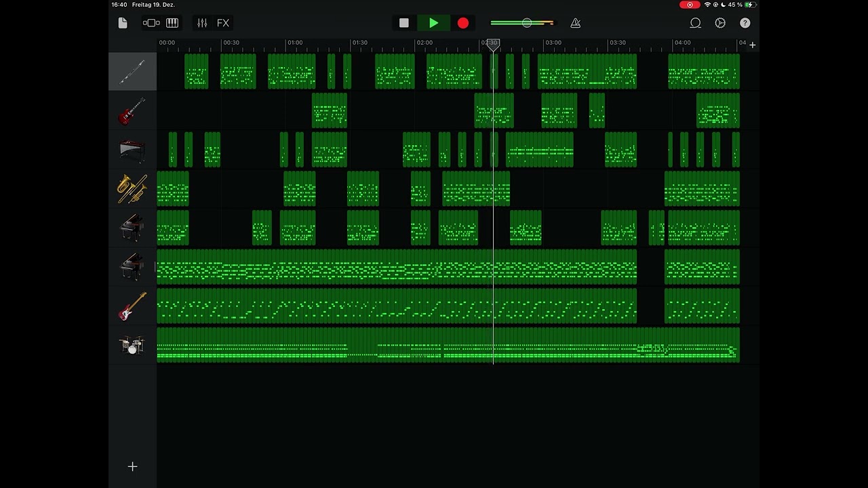Jump to 01:30 on the ruler
This screenshot has width=868, height=488.
pos(359,43)
